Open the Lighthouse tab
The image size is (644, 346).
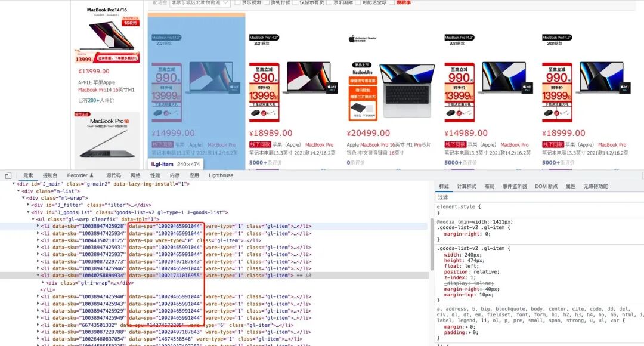221,175
